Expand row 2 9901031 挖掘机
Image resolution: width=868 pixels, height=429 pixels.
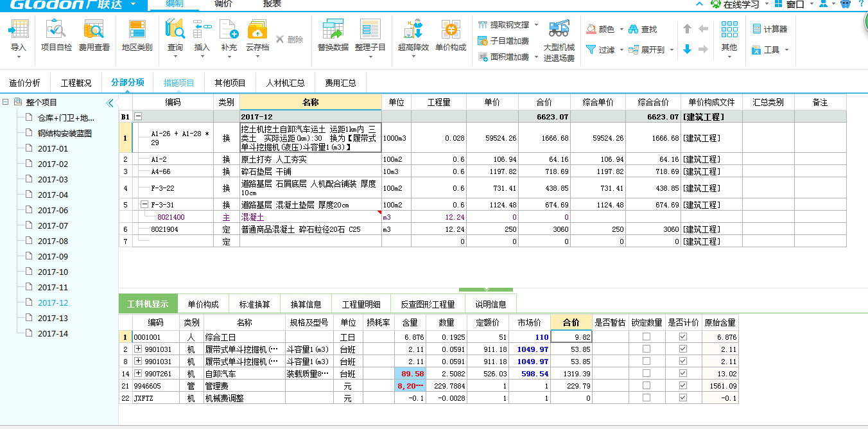pos(137,349)
